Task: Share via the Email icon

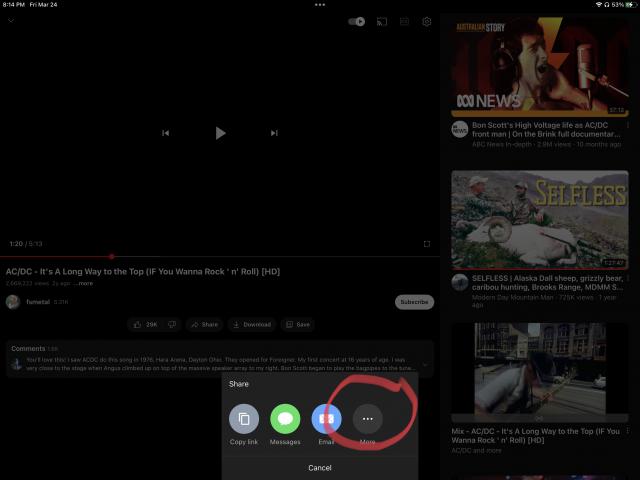Action: [326, 418]
